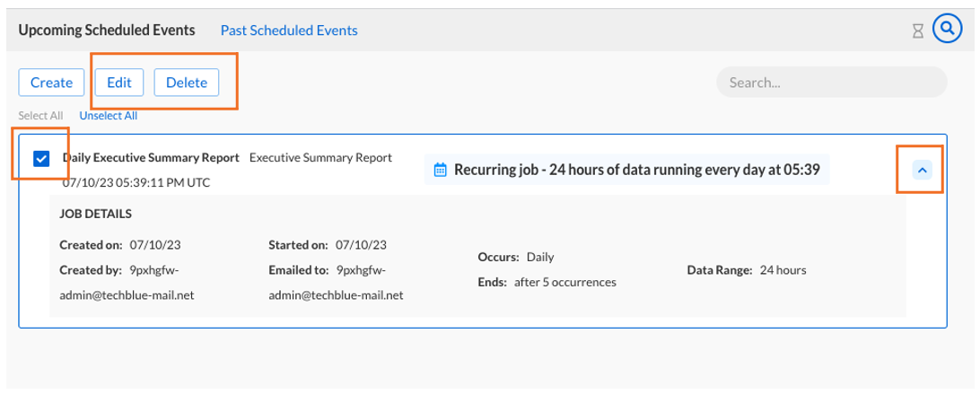Click the Unselect All link
The width and height of the screenshot is (980, 395).
pyautogui.click(x=108, y=116)
